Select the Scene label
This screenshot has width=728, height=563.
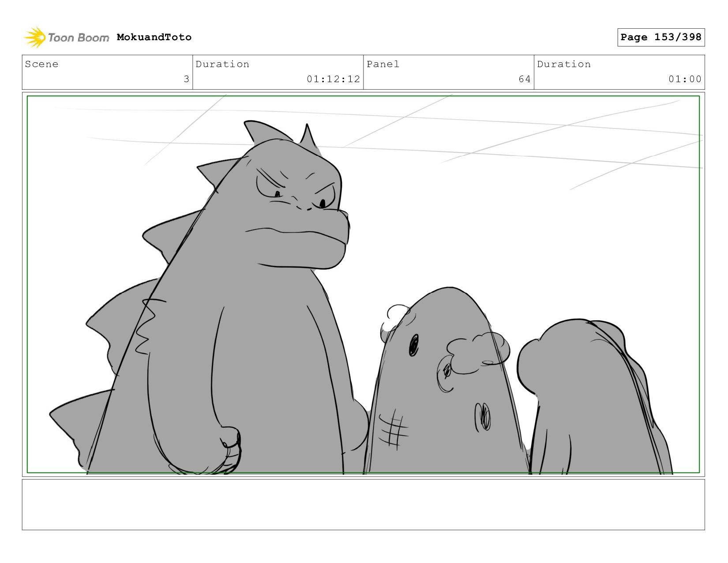pyautogui.click(x=41, y=64)
